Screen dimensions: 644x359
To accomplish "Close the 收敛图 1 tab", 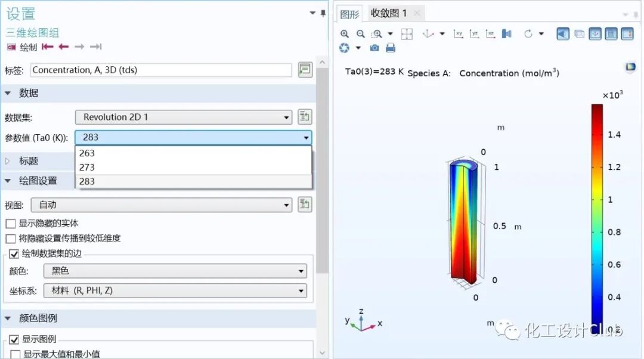I will coord(417,13).
